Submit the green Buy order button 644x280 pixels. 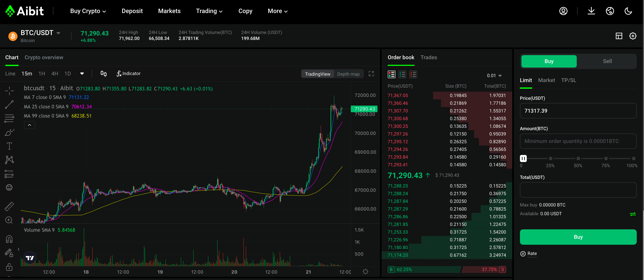click(x=578, y=237)
